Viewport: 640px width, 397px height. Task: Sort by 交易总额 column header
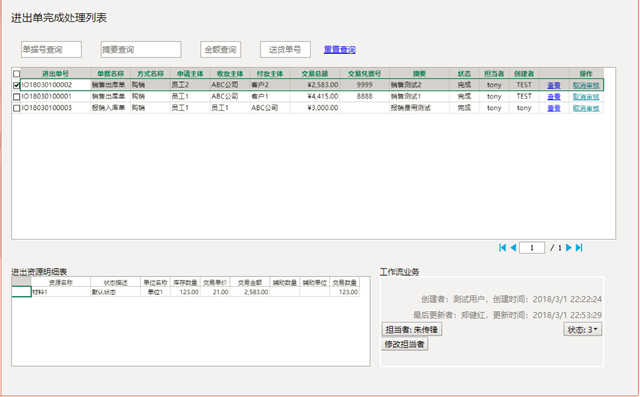coord(315,73)
